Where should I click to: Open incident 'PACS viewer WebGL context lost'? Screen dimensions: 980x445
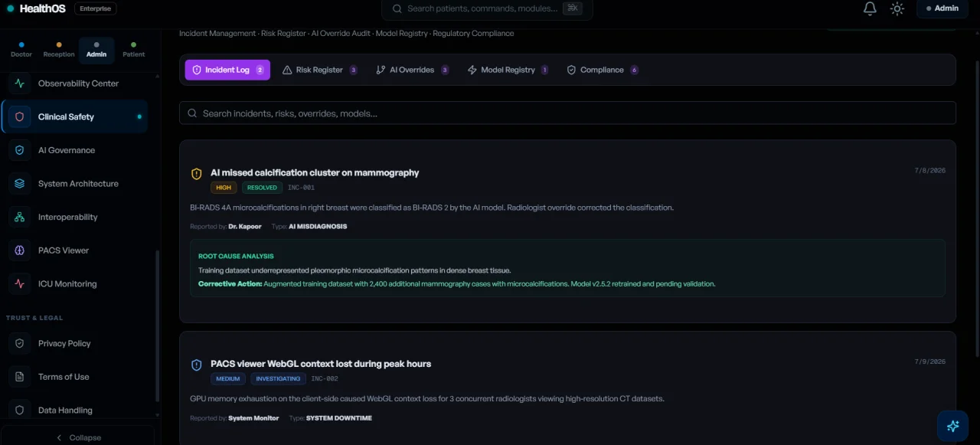pyautogui.click(x=321, y=365)
